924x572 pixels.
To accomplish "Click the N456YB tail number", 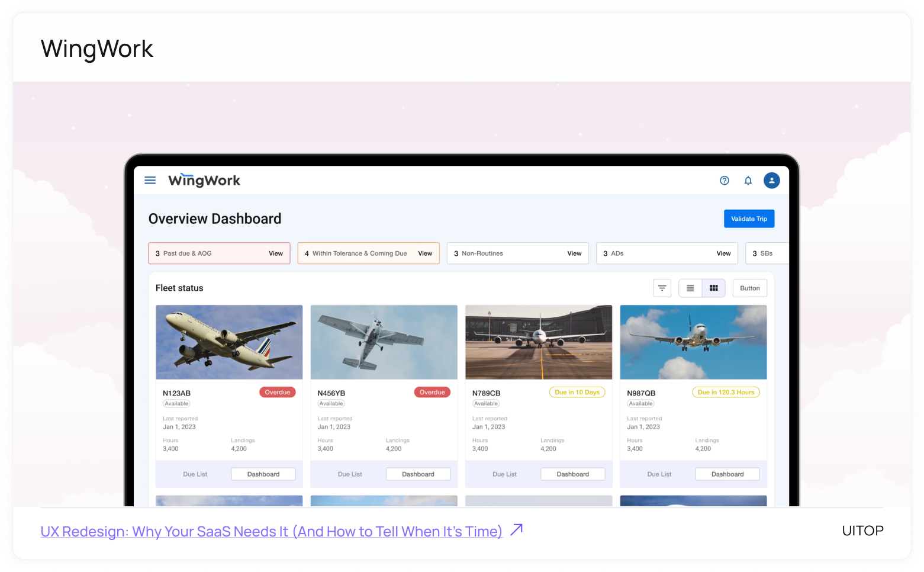I will click(x=331, y=393).
